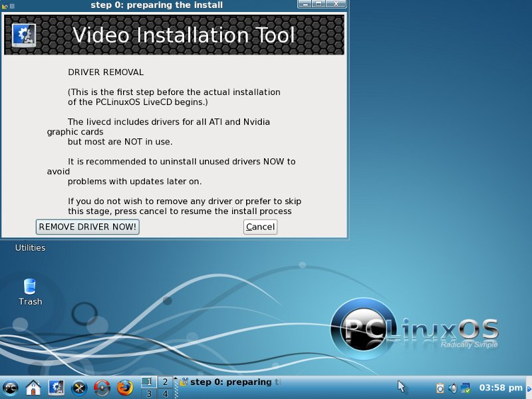This screenshot has width=532, height=399.
Task: Switch to virtual desktop 2
Action: 165,382
